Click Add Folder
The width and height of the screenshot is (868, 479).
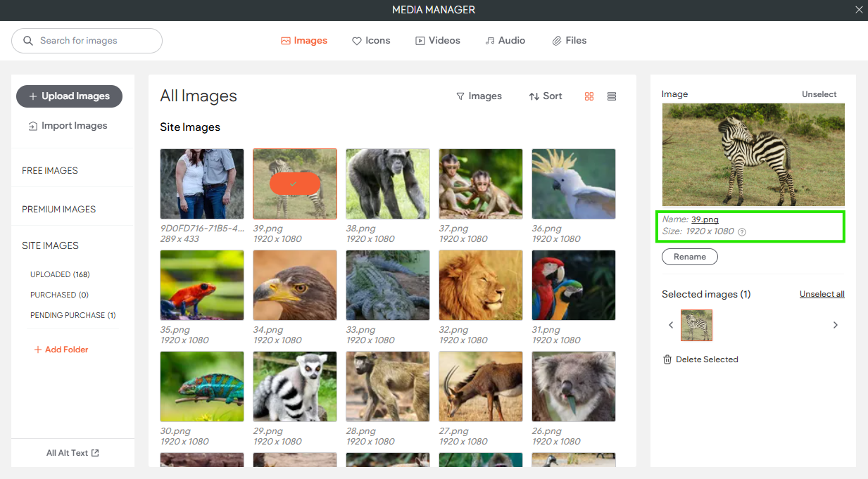pos(61,350)
